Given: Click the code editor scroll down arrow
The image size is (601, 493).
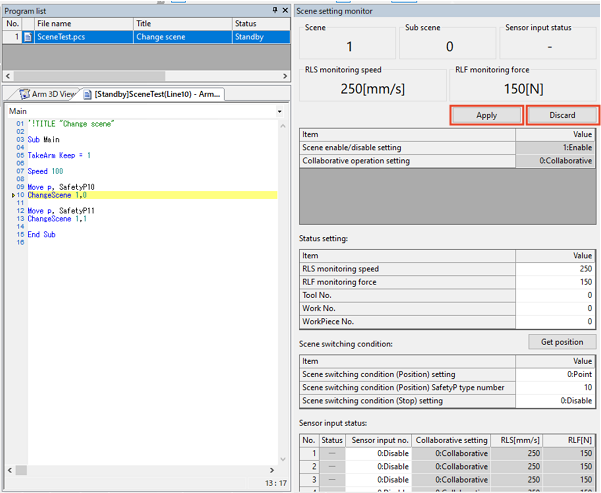Looking at the screenshot, I should [x=283, y=459].
